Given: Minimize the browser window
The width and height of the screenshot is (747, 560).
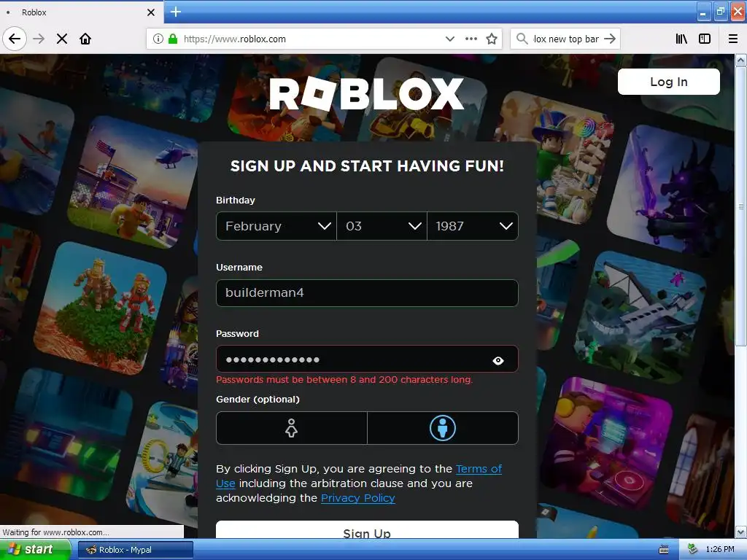Looking at the screenshot, I should pyautogui.click(x=703, y=12).
